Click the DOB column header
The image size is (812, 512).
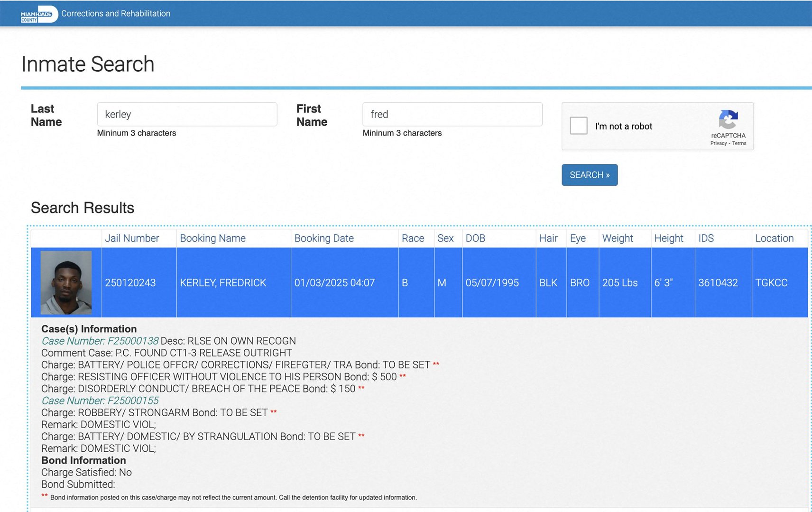pyautogui.click(x=475, y=238)
